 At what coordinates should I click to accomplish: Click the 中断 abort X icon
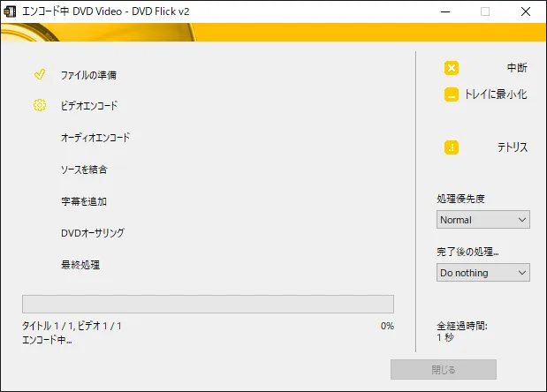(x=451, y=68)
